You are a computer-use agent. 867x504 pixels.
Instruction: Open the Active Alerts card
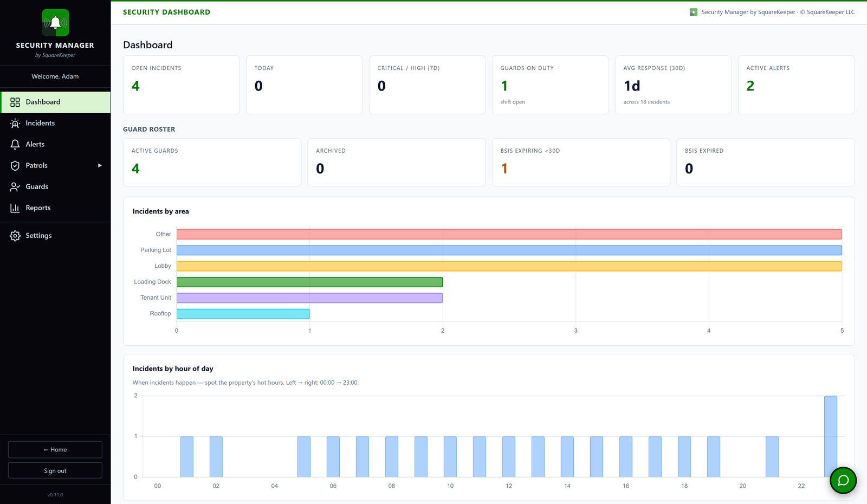coord(796,85)
